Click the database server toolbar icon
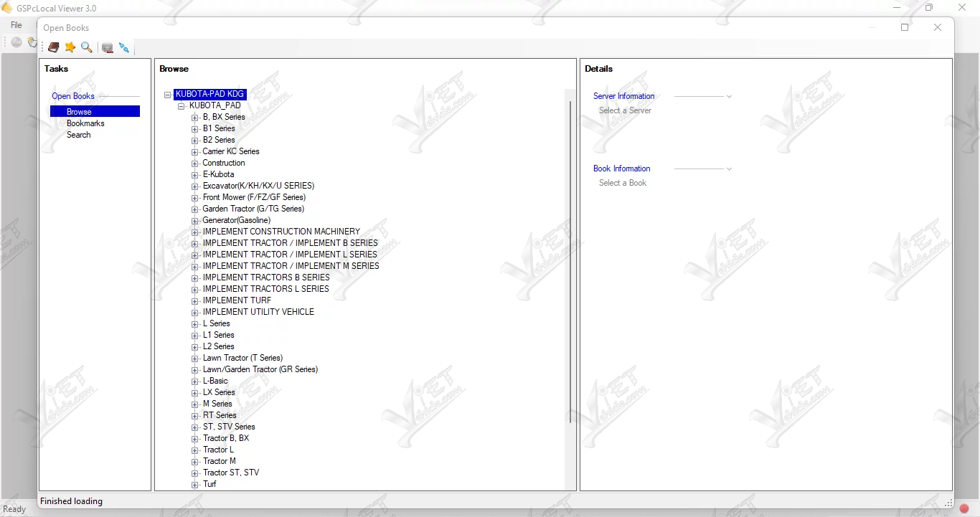This screenshot has width=980, height=517. [108, 47]
